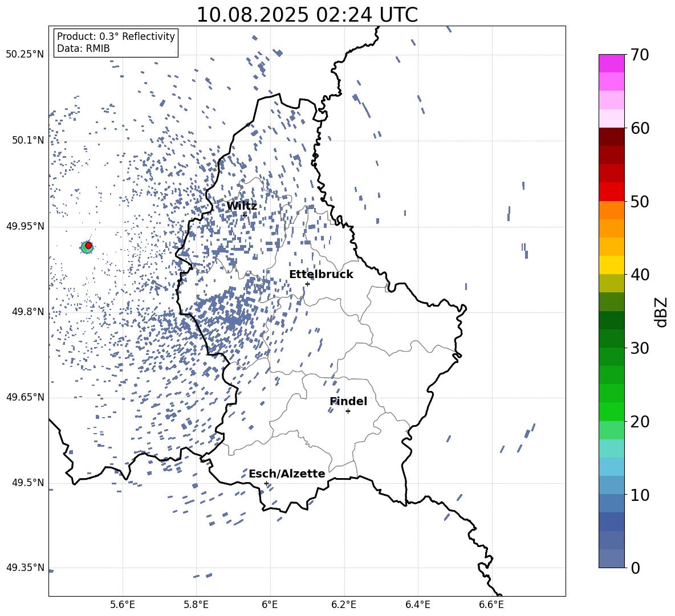Click the 49.95°N latitude label
The image size is (675, 616).
[x=25, y=226]
